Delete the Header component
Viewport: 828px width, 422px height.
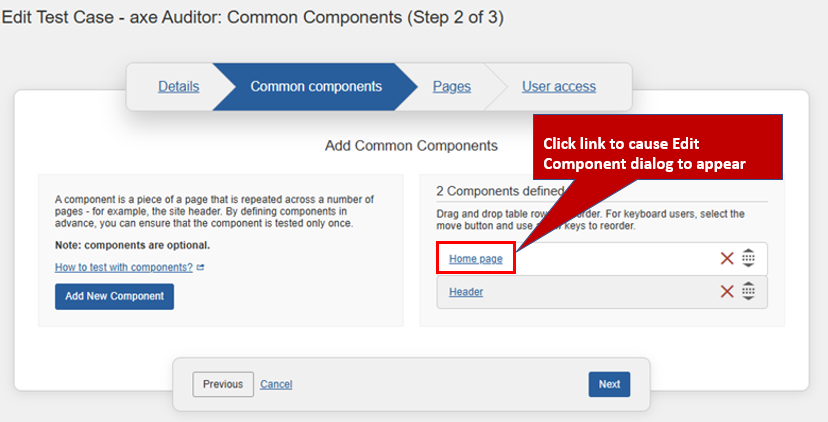(x=727, y=292)
